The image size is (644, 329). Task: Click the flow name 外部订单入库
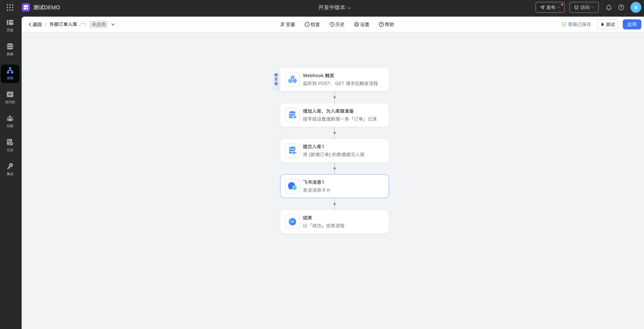coord(63,24)
